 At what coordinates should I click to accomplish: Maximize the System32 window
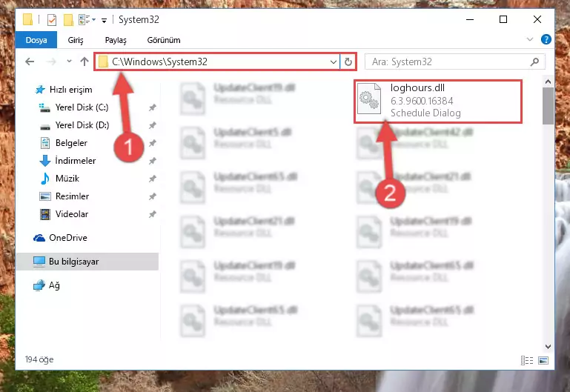pyautogui.click(x=503, y=19)
